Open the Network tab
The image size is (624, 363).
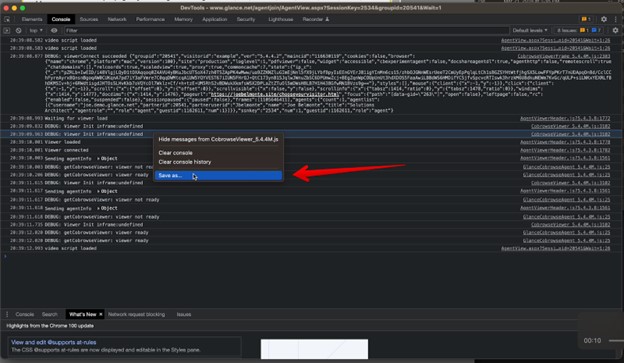click(117, 19)
